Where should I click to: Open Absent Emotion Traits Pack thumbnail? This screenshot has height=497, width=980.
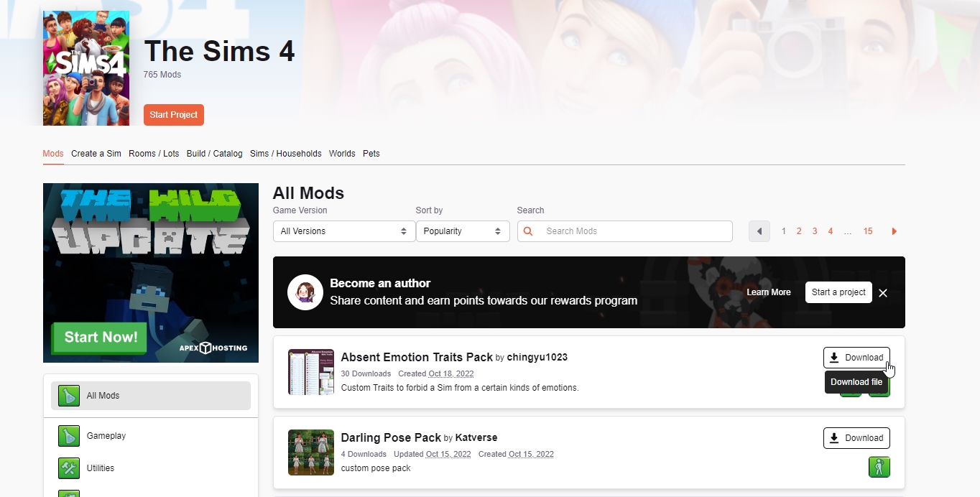point(311,372)
